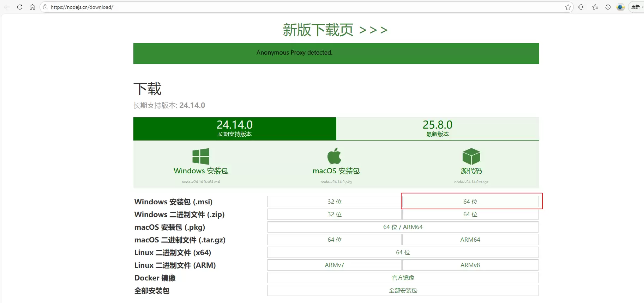Download Windows .msi 64 位 installer

click(x=470, y=202)
